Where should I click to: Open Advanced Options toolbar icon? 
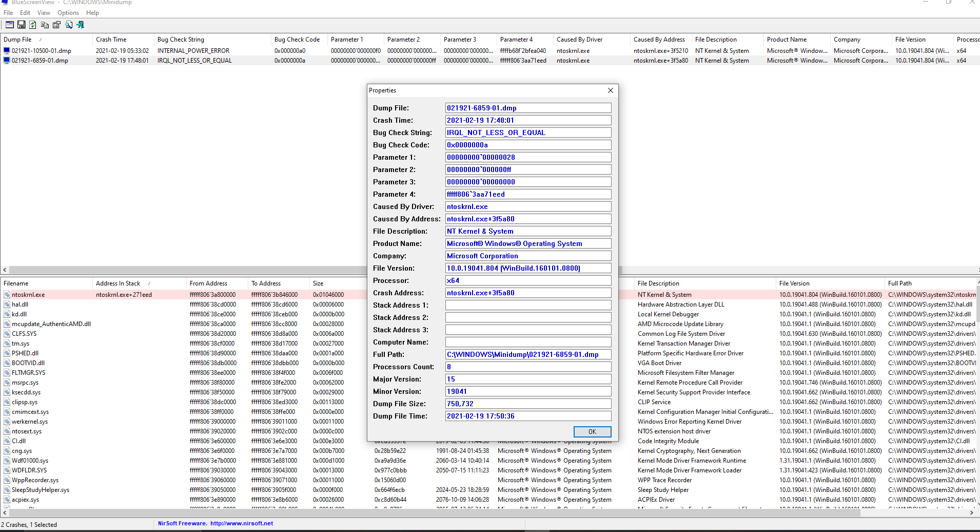point(10,25)
